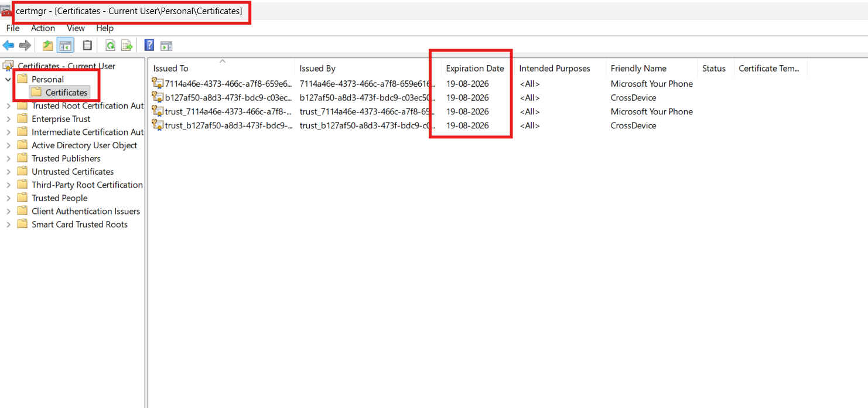Open the Action menu
Image resolution: width=868 pixels, height=408 pixels.
[43, 28]
